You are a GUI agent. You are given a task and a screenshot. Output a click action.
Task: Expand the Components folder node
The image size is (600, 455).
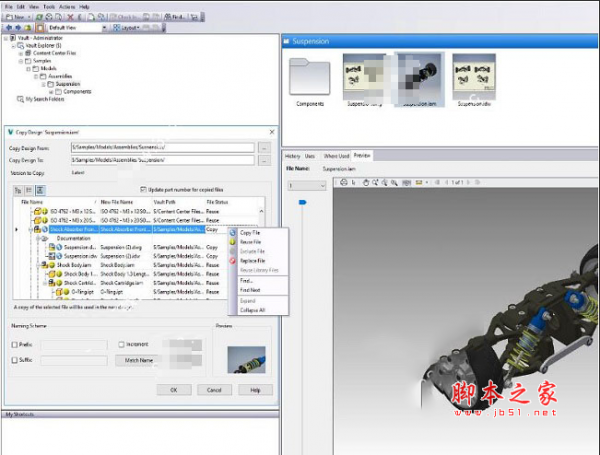click(51, 92)
